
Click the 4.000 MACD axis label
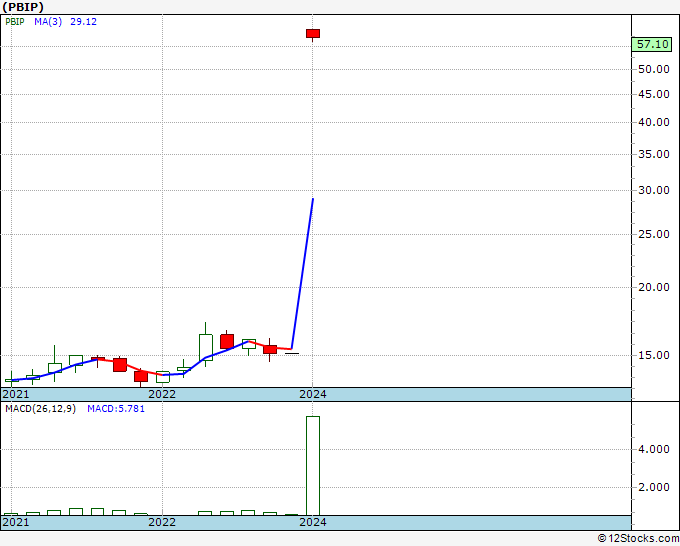[654, 449]
